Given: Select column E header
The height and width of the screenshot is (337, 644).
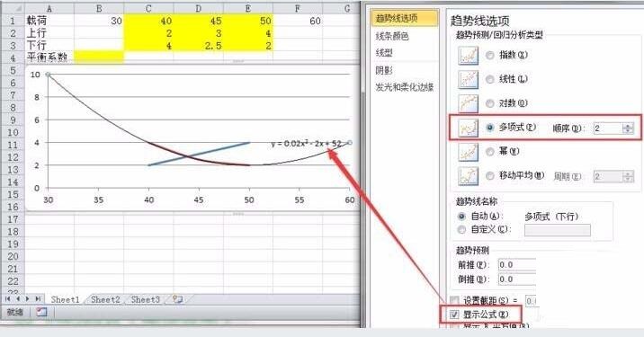Looking at the screenshot, I should tap(248, 9).
